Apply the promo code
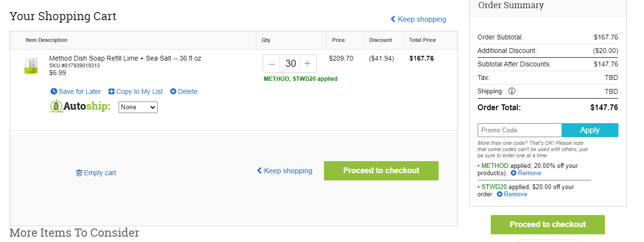 tap(590, 130)
